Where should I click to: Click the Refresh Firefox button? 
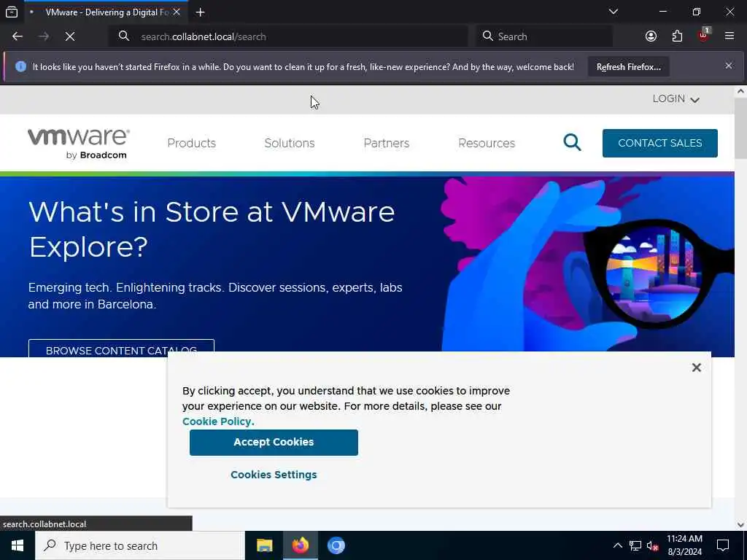tap(628, 66)
